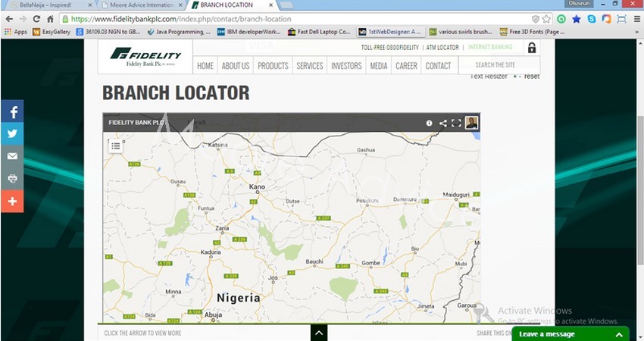Open the SERVICES menu
The height and width of the screenshot is (341, 644).
coord(310,66)
